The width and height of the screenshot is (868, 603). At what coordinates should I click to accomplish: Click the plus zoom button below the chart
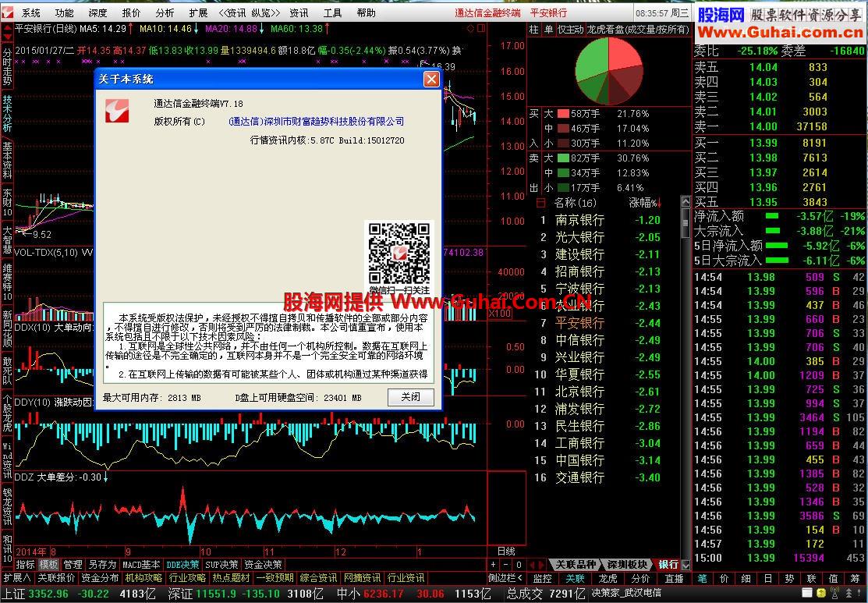[494, 565]
